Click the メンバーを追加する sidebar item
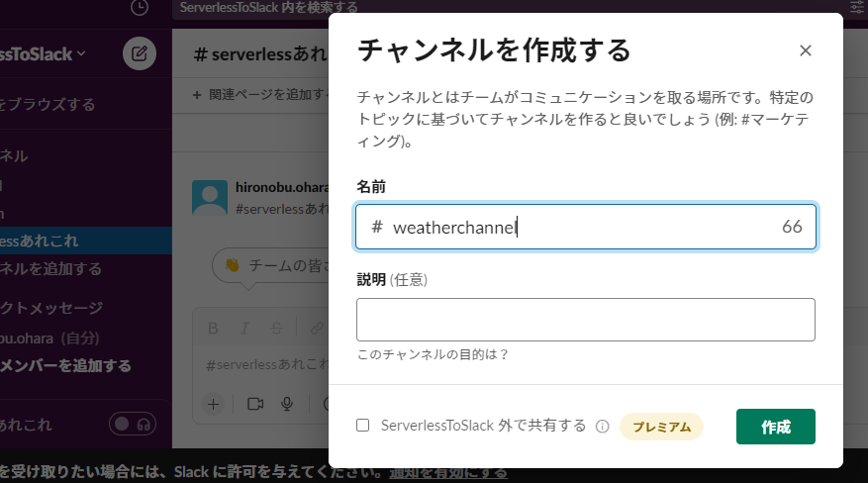Screen dimensions: 868x483 coord(65,365)
